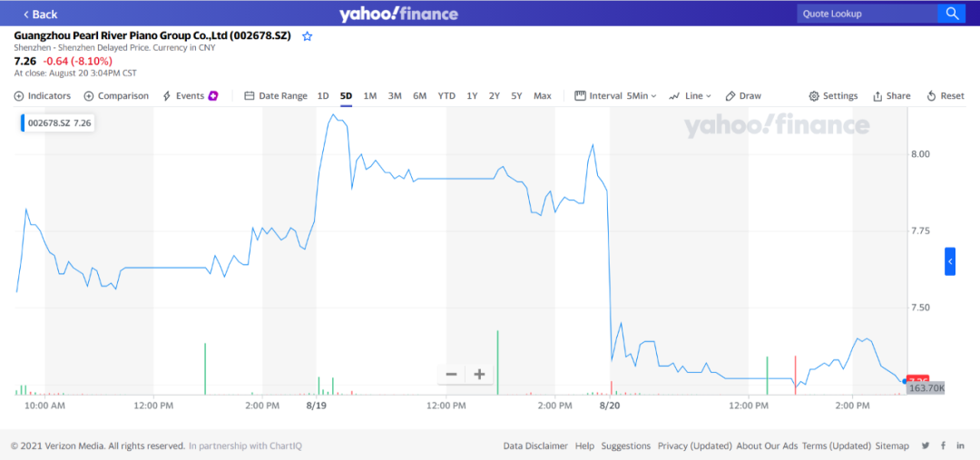Select the 1D range
This screenshot has height=460, width=980.
point(323,96)
